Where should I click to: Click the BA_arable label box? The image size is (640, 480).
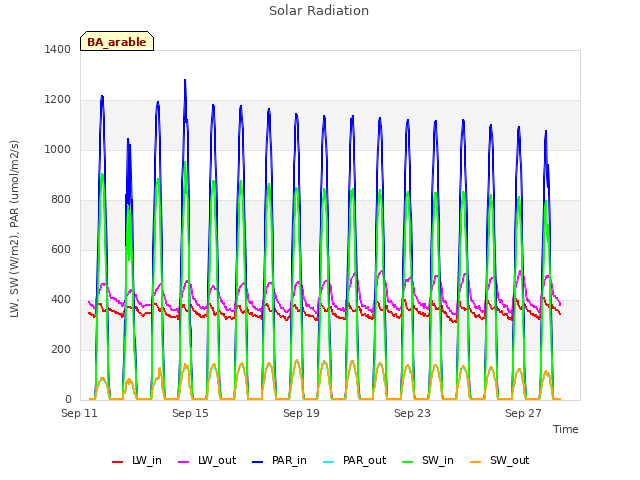117,41
